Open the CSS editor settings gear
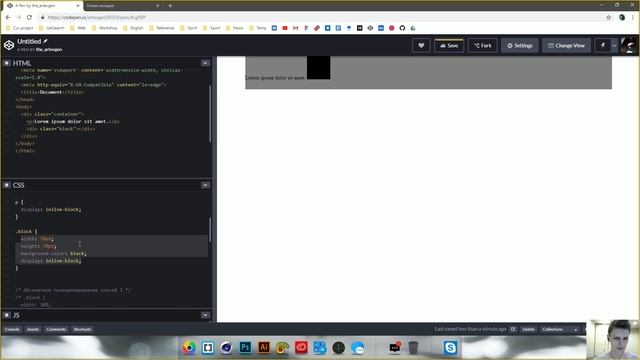The width and height of the screenshot is (640, 360). [x=7, y=185]
